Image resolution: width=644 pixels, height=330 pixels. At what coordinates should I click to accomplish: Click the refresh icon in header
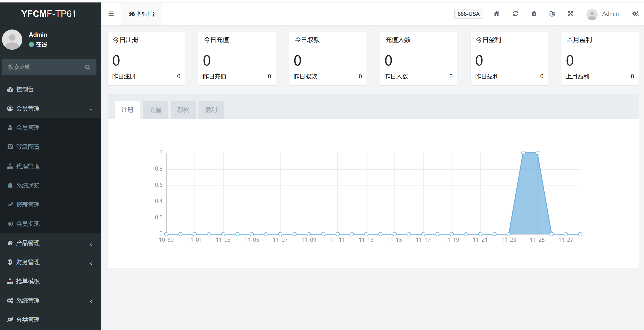click(x=515, y=14)
